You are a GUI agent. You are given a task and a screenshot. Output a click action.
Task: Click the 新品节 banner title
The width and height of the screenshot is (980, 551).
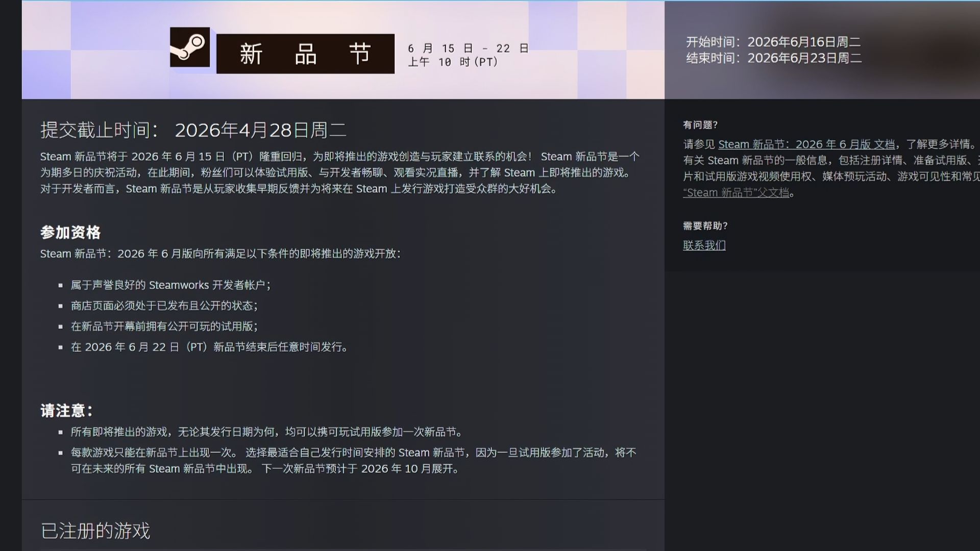pos(305,54)
